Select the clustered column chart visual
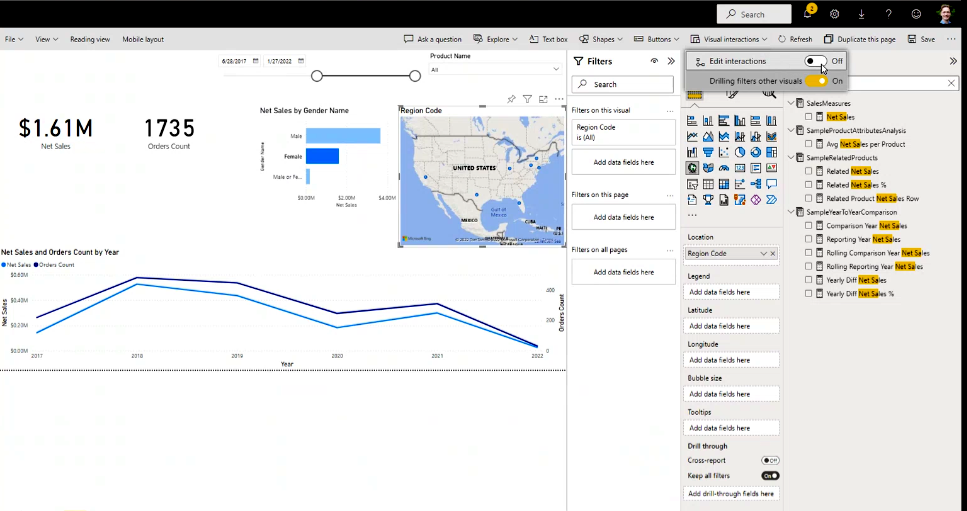The width and height of the screenshot is (967, 511). pyautogui.click(x=740, y=120)
